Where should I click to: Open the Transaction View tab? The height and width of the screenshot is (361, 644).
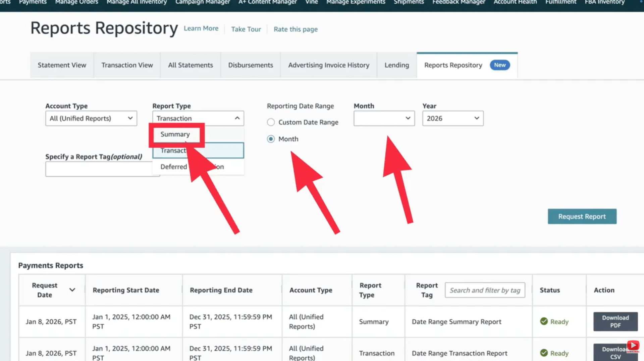point(127,65)
